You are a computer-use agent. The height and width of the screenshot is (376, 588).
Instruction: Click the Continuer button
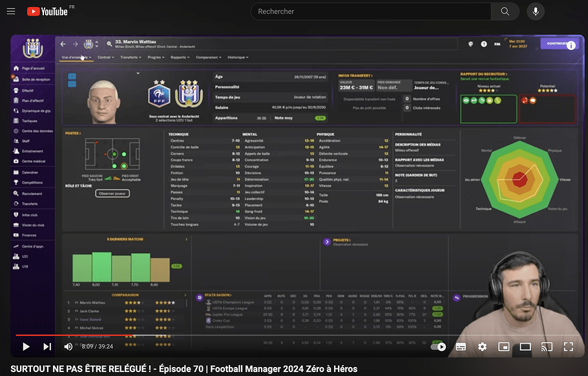[557, 43]
